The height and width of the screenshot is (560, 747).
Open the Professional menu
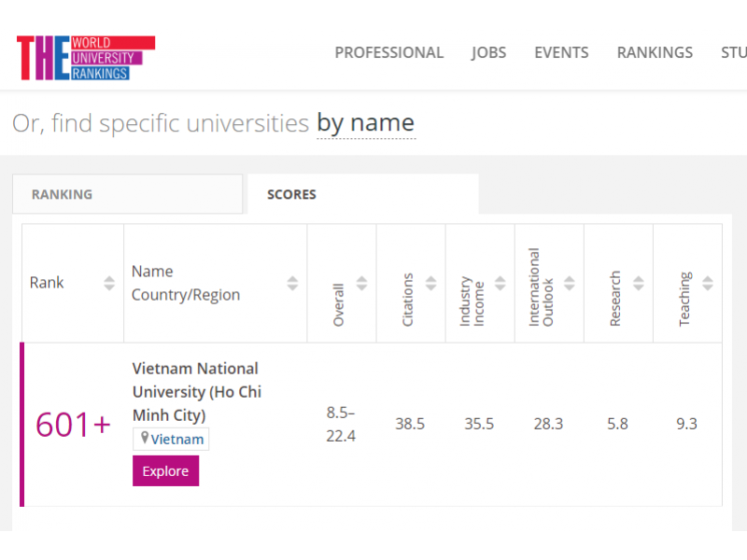[x=388, y=52]
